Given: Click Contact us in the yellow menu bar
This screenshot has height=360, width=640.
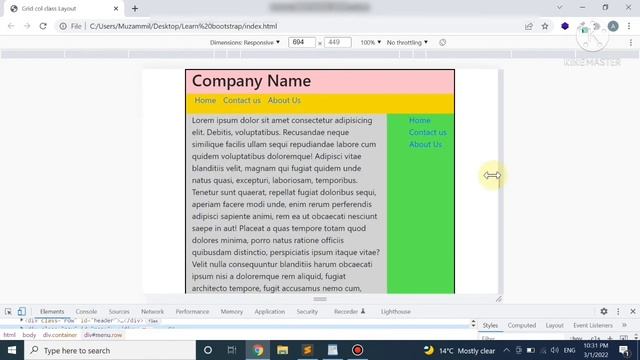Looking at the screenshot, I should pos(242,100).
